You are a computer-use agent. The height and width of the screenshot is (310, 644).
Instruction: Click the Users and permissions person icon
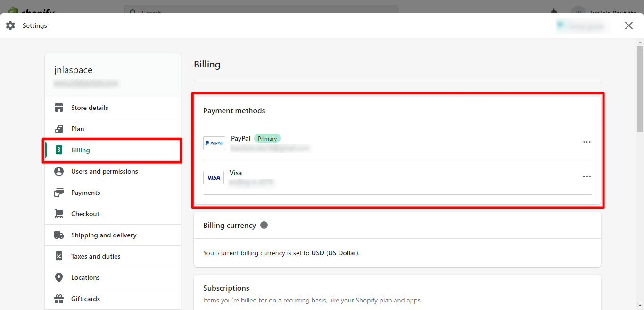(x=59, y=171)
